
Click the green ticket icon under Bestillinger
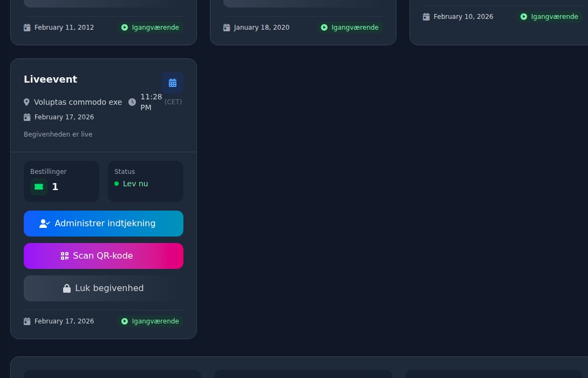39,187
